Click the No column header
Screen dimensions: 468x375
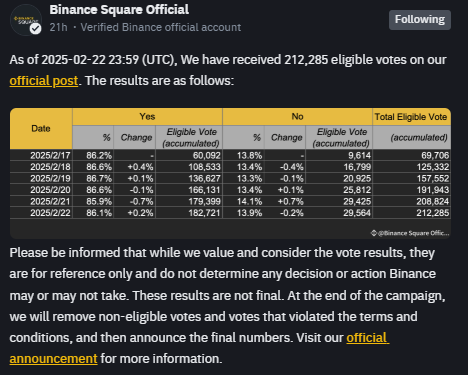(297, 116)
